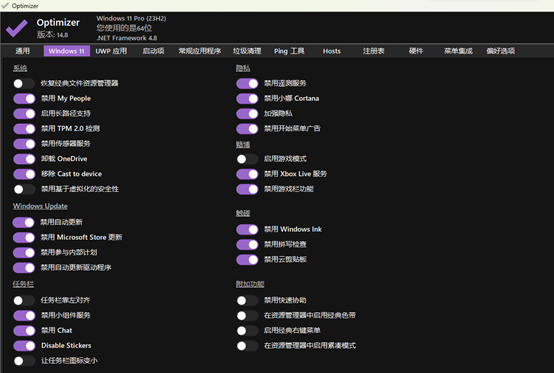Click the purple Optimizer checkmark logo
This screenshot has height=373, width=554.
tap(17, 28)
